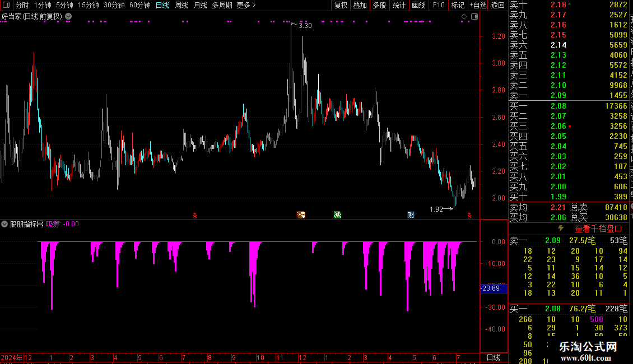Screen dimensions: 633x364
Task: Click the -23.69 indicator axis value box
Action: 494,288
